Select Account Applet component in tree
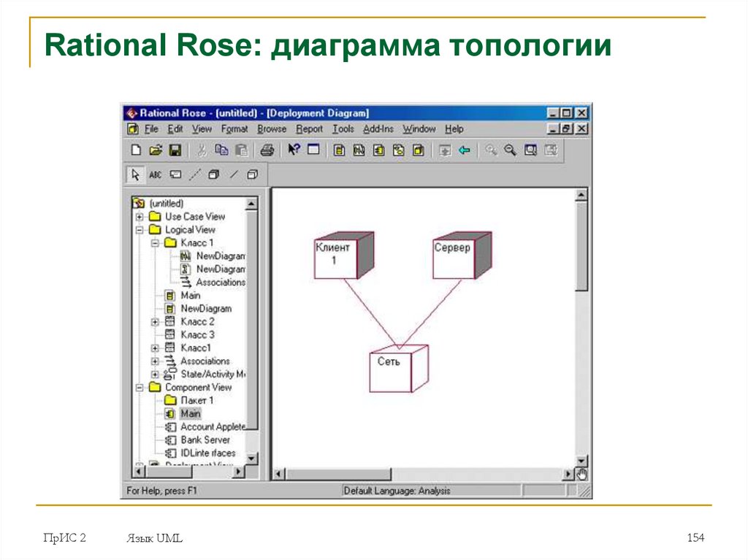This screenshot has height=560, width=748. click(213, 427)
